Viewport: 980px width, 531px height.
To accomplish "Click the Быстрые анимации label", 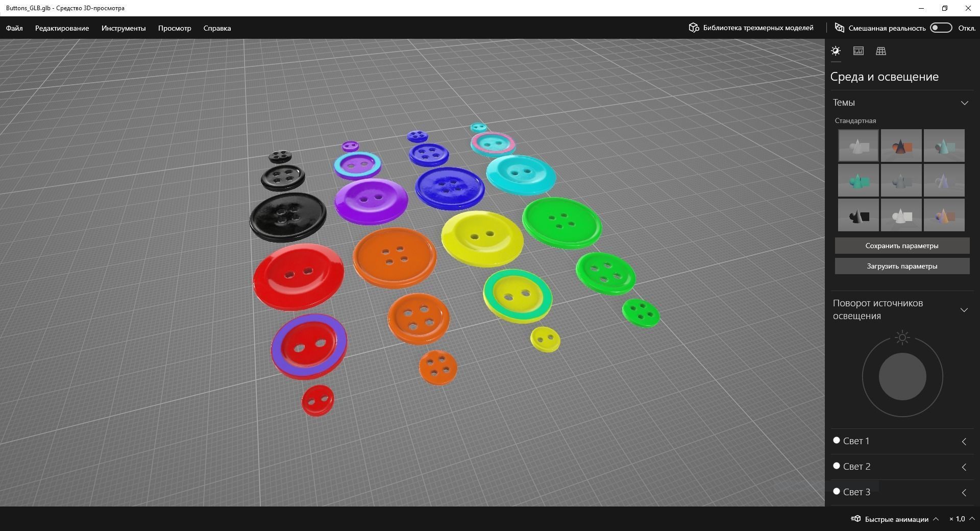I will (896, 519).
